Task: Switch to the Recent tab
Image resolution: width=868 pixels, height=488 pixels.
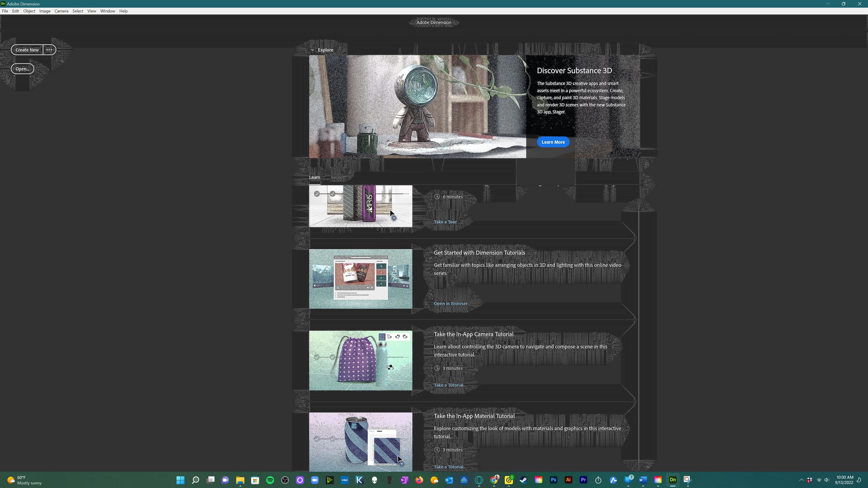Action: (x=337, y=178)
